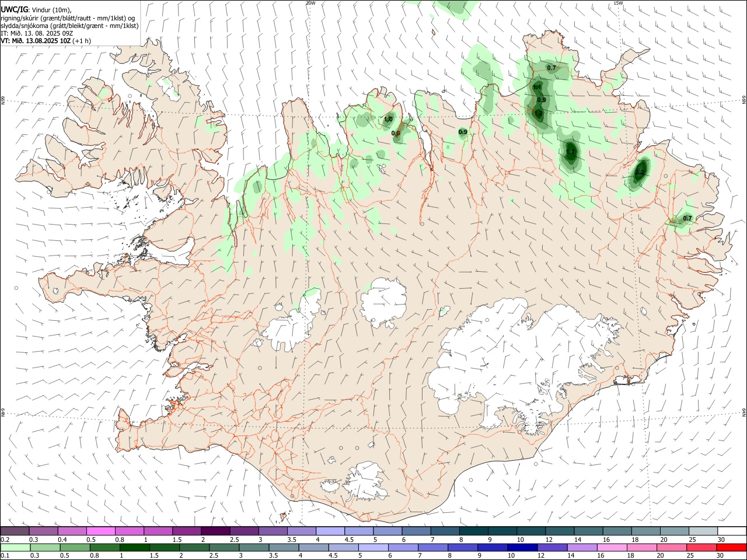Click the 0.1 label in the lower legend
The width and height of the screenshot is (747, 560).
click(5, 556)
